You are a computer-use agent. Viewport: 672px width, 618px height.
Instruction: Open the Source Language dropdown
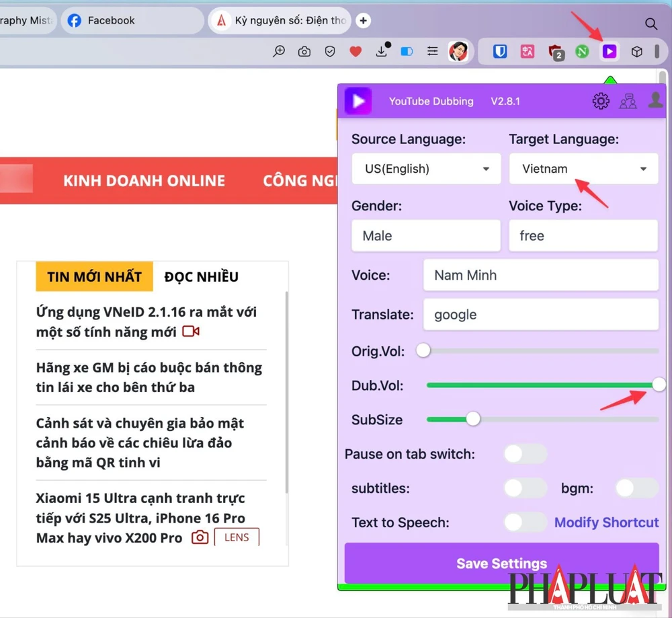coord(426,169)
